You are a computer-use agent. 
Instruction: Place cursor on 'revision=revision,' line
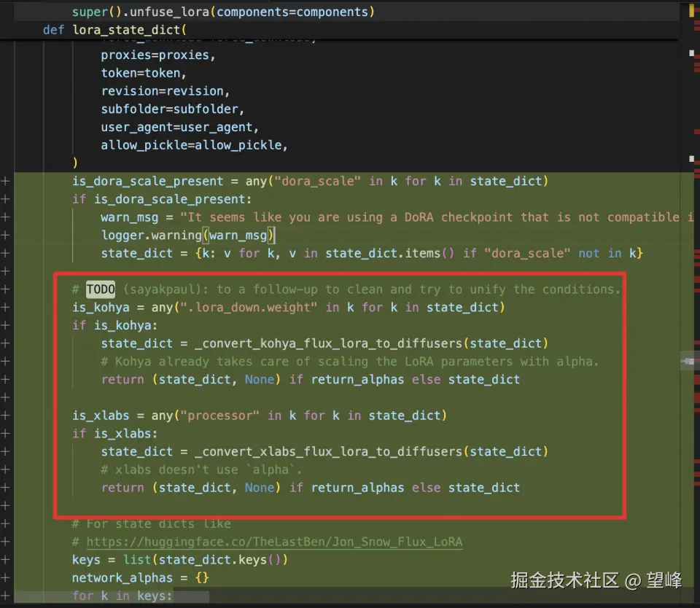[166, 91]
